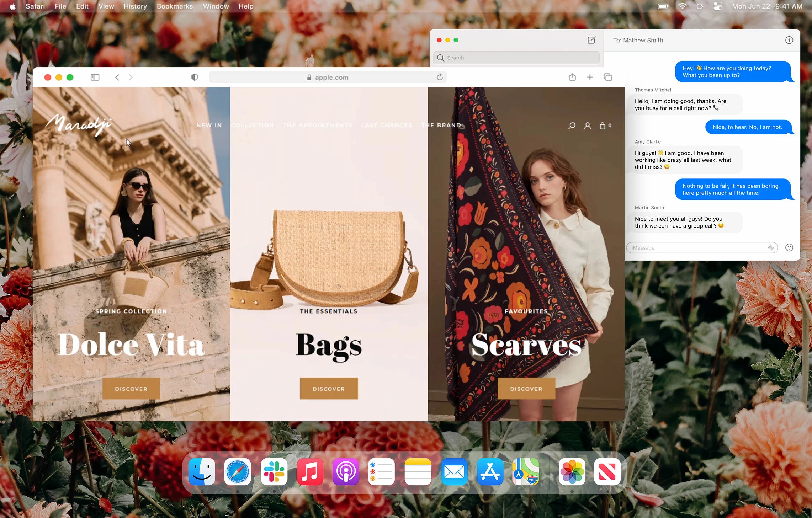Record audio message waveform icon
The image size is (812, 518).
770,248
